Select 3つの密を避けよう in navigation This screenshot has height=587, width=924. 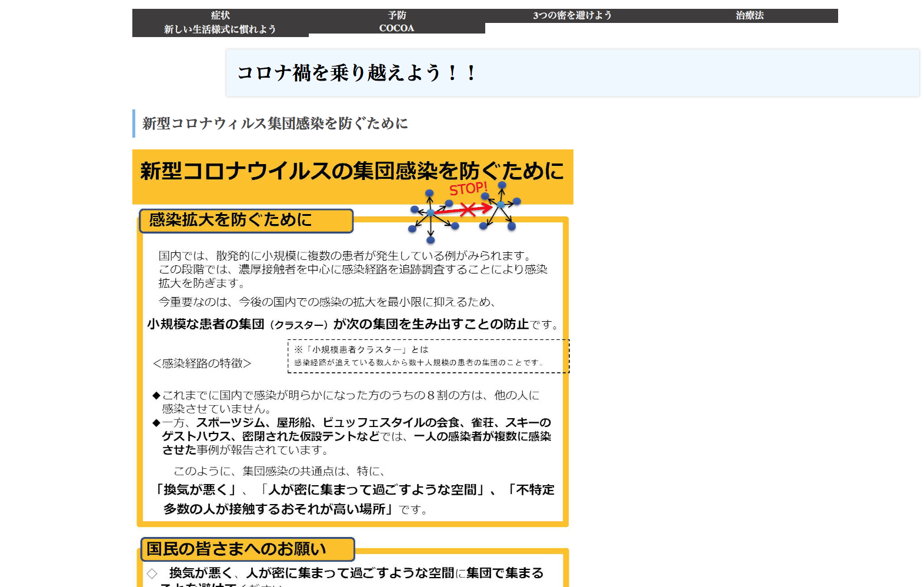pyautogui.click(x=572, y=15)
